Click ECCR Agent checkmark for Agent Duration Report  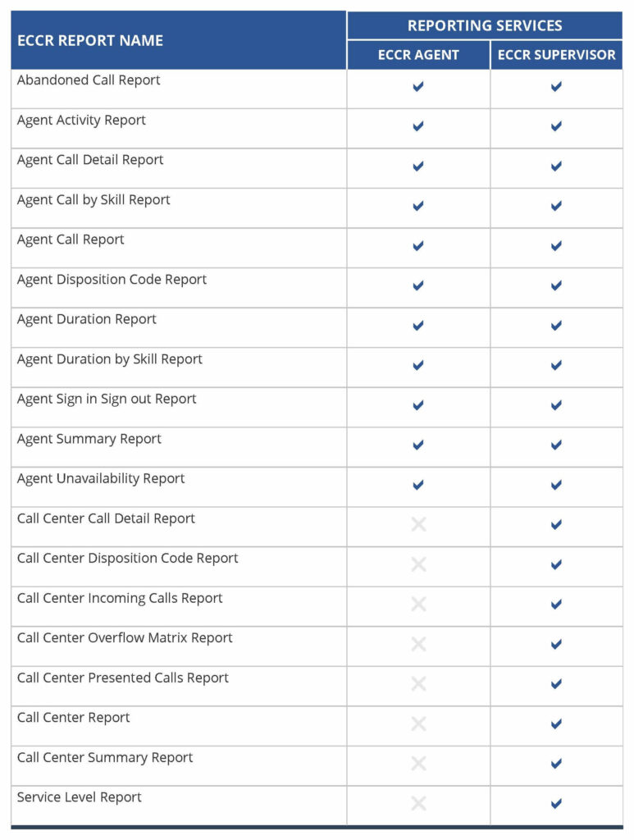pyautogui.click(x=418, y=326)
